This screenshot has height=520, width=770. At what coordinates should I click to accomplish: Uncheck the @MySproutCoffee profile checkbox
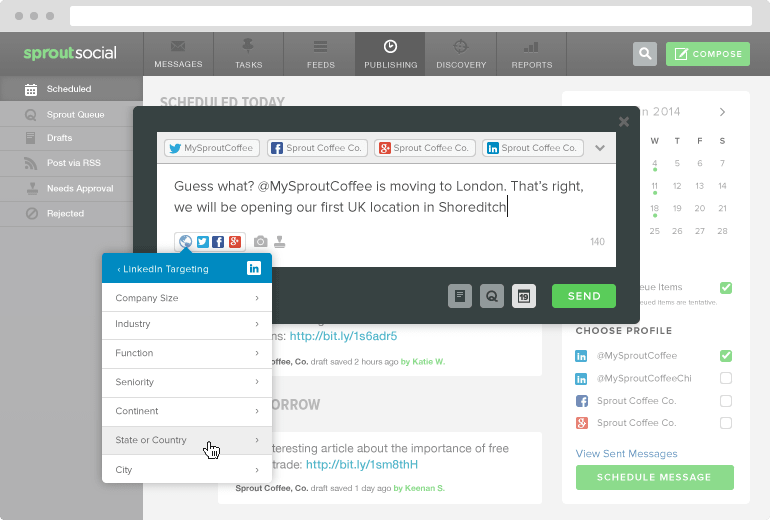coord(726,356)
